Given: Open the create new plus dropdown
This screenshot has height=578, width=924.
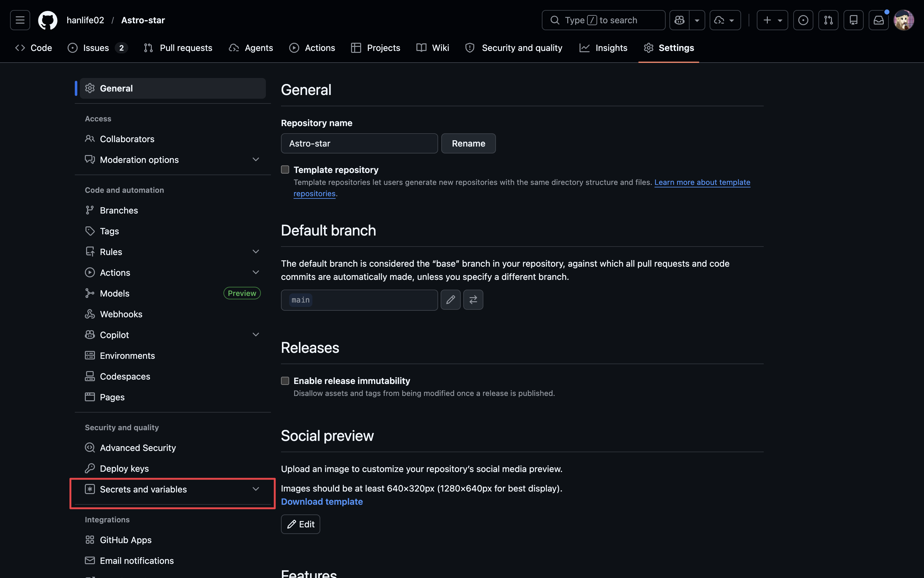Looking at the screenshot, I should [x=772, y=20].
